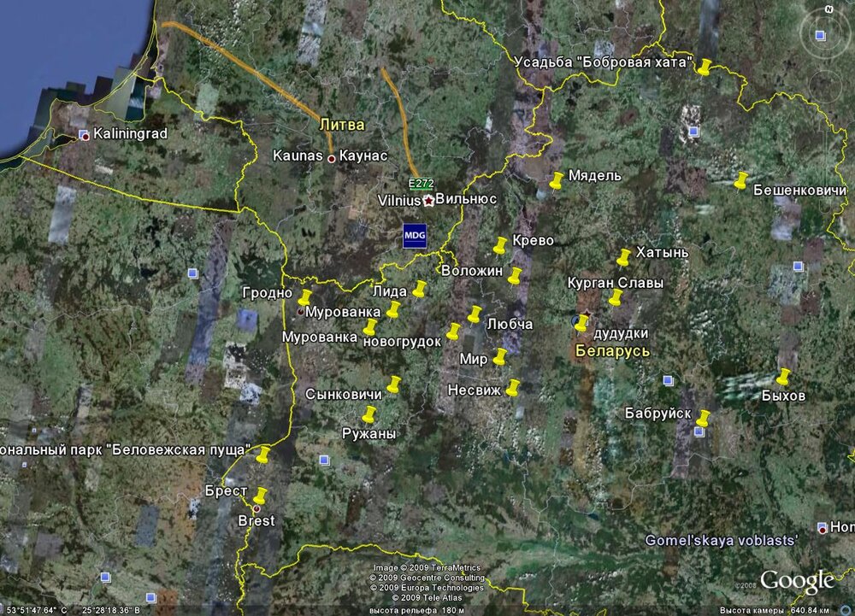Reset north using the compass N button
The width and height of the screenshot is (855, 616).
point(828,9)
